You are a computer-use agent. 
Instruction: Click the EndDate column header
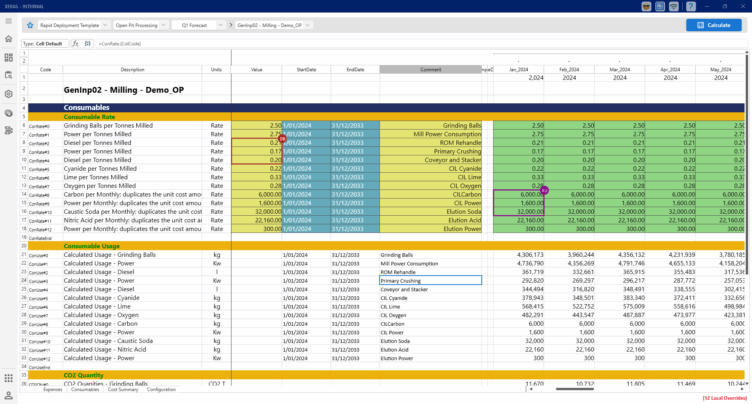(x=355, y=70)
